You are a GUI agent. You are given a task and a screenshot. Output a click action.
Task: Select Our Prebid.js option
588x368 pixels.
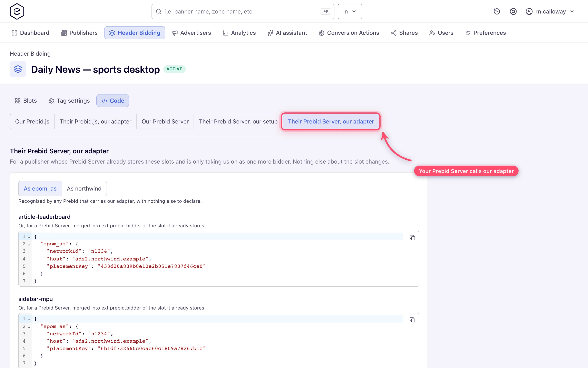tap(32, 121)
